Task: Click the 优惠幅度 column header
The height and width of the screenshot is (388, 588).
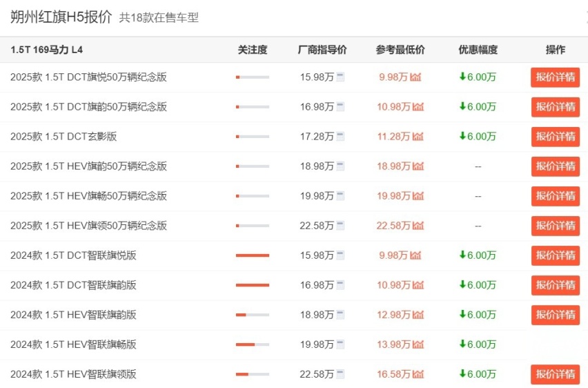Action: pyautogui.click(x=478, y=50)
